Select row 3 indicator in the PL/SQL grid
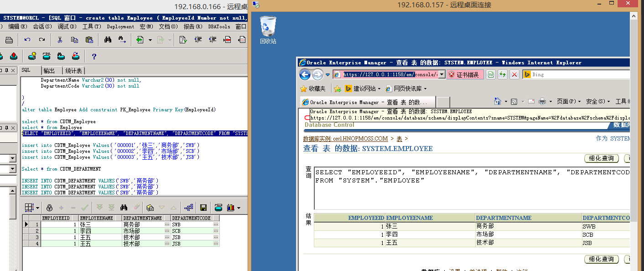Image resolution: width=644 pixels, height=271 pixels. [31, 237]
